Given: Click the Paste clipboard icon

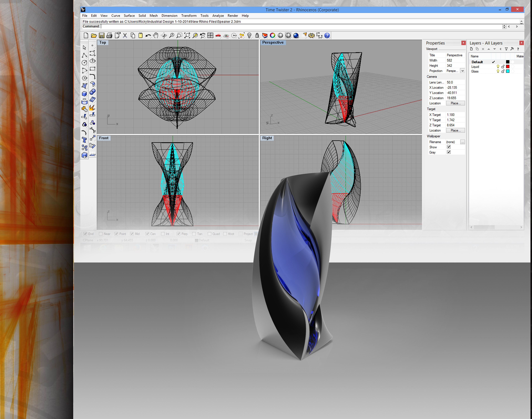Looking at the screenshot, I should click(140, 36).
